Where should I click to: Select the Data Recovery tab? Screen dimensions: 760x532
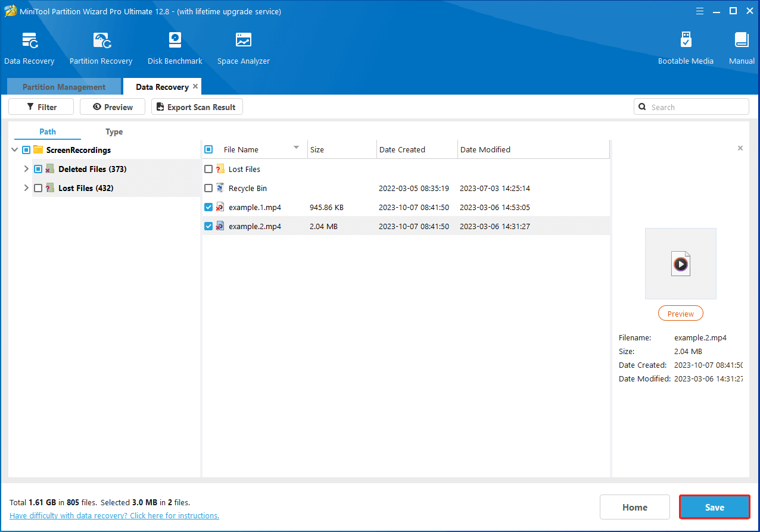point(162,87)
